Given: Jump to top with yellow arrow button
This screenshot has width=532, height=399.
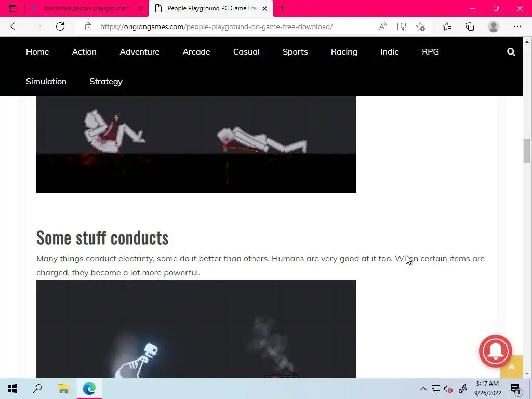Looking at the screenshot, I should (x=511, y=367).
